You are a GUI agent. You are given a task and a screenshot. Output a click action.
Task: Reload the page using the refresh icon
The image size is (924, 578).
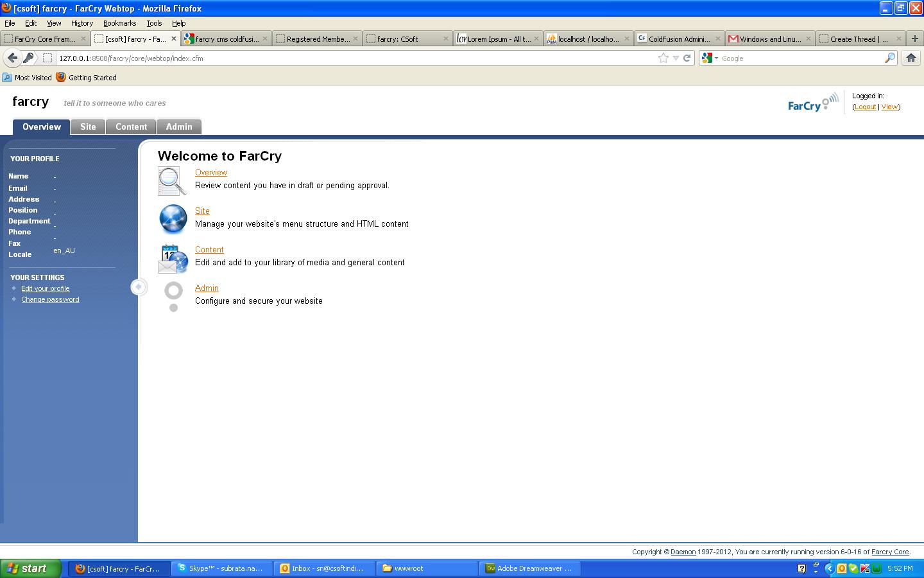687,58
